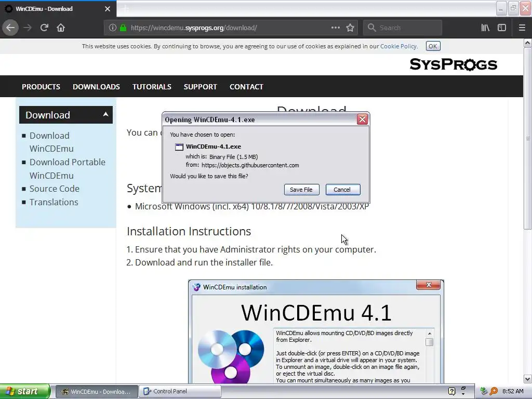Open page actions three-dots menu
The height and width of the screenshot is (399, 532).
[x=335, y=28]
